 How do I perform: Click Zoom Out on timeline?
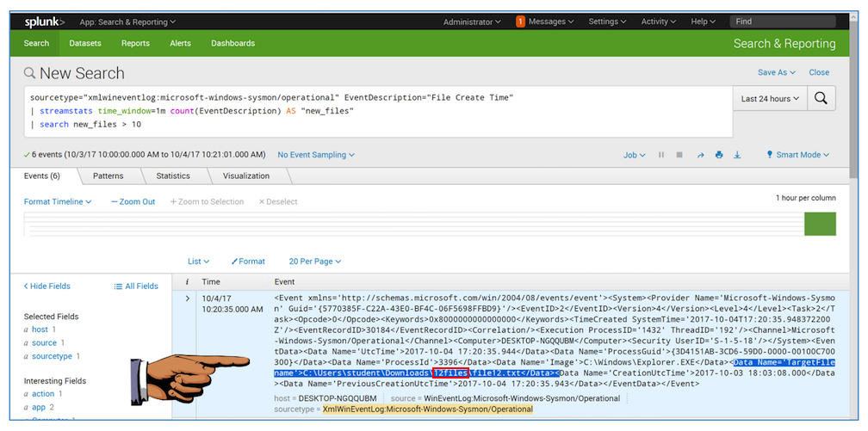(x=133, y=202)
